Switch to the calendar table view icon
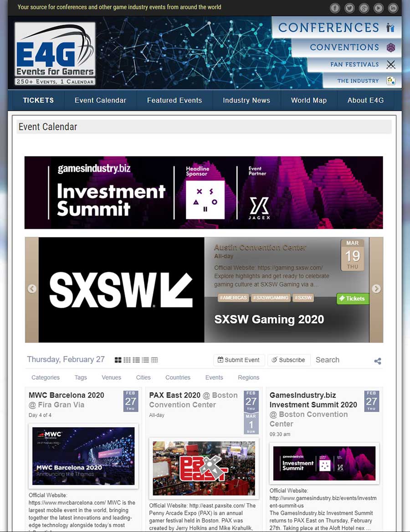The image size is (410, 532). (154, 360)
